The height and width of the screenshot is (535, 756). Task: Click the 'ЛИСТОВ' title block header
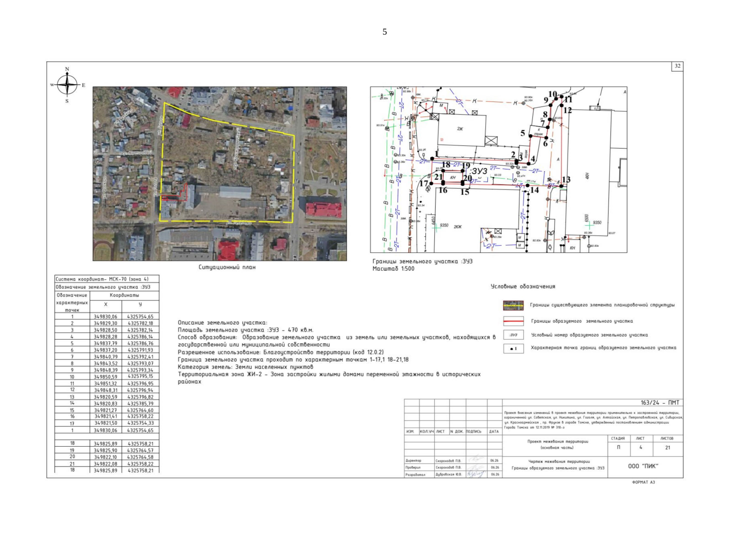point(667,439)
